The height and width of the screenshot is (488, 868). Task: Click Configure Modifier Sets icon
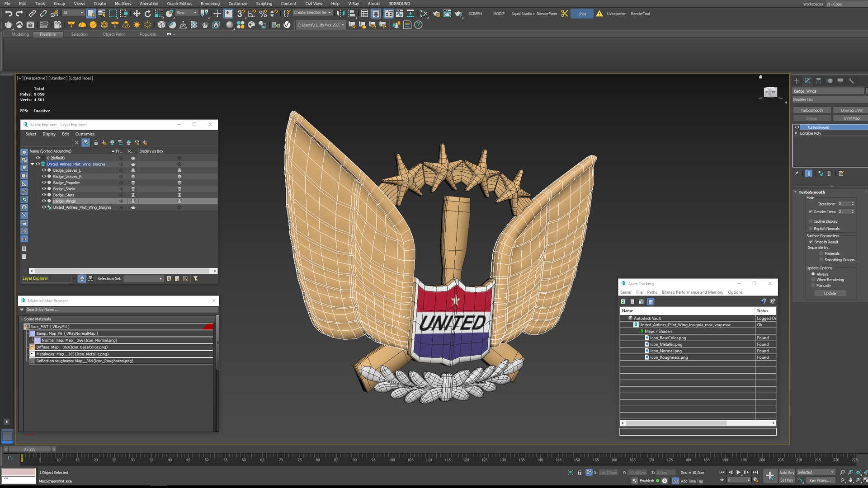tap(841, 174)
